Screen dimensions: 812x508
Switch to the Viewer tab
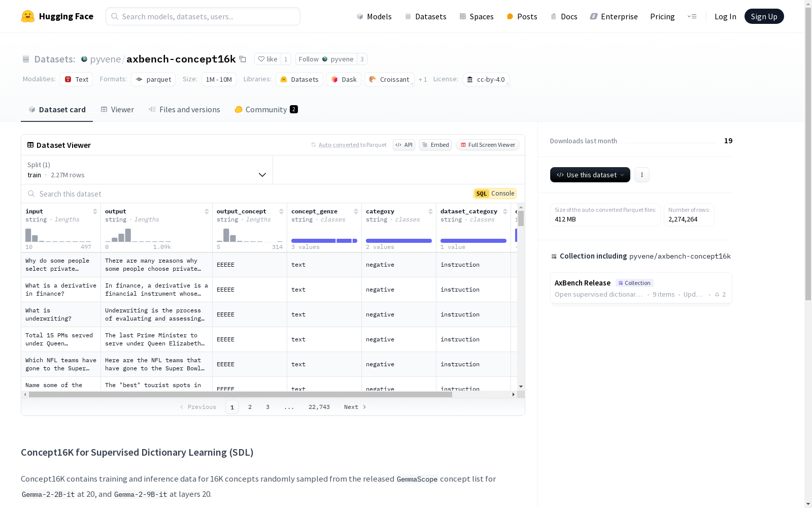click(117, 109)
